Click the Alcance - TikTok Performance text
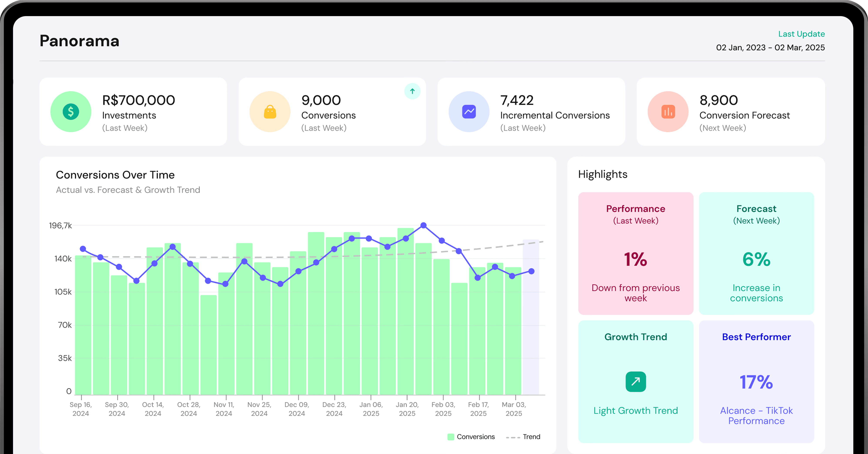 pos(756,415)
